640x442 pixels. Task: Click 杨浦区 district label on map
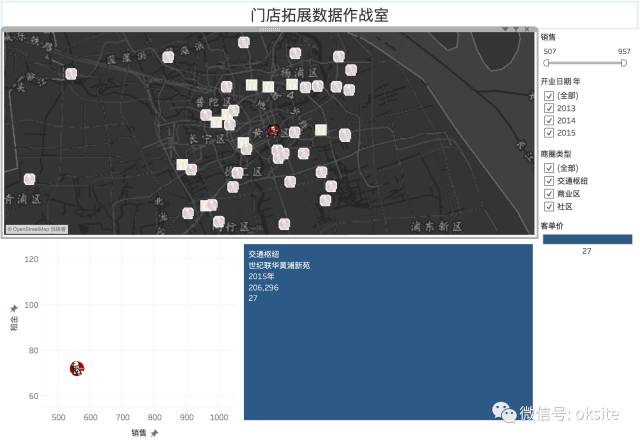tap(299, 73)
